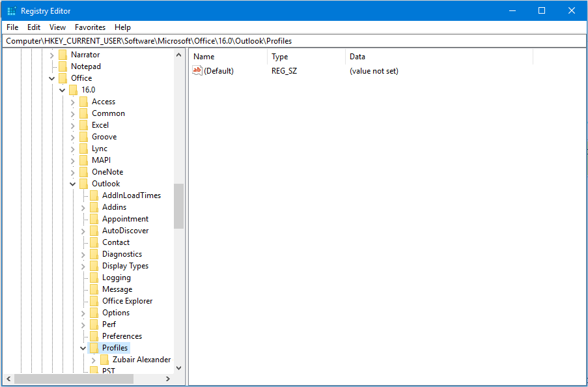Screen dimensions: 588x387
Task: Expand the Options key
Action: point(83,313)
